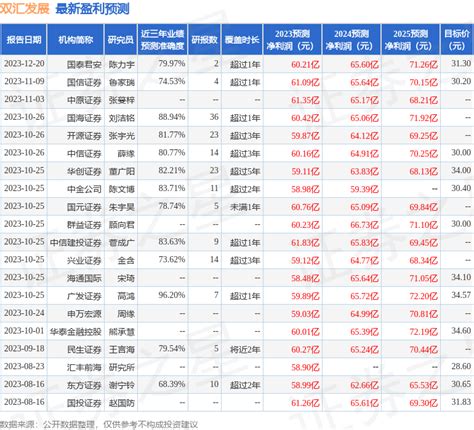
Task: Click the accuracy value '80.77%'
Action: [172, 153]
